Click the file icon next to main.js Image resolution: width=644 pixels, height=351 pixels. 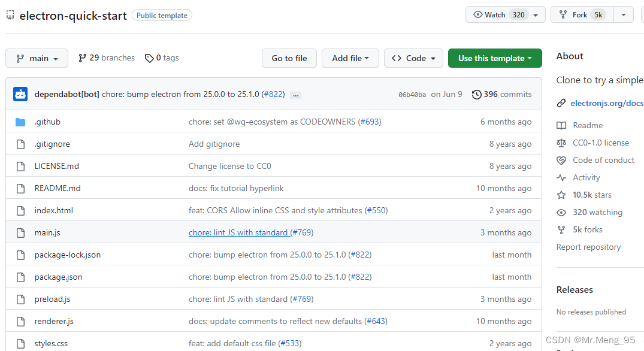[x=20, y=233]
